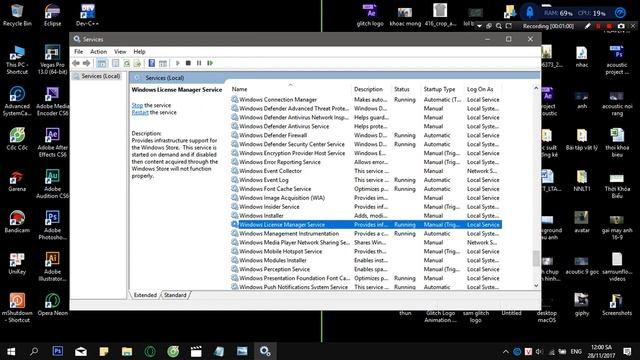This screenshot has width=640, height=360.
Task: Toggle Show/Hide Console Tree toolbar icon
Action: 102,63
